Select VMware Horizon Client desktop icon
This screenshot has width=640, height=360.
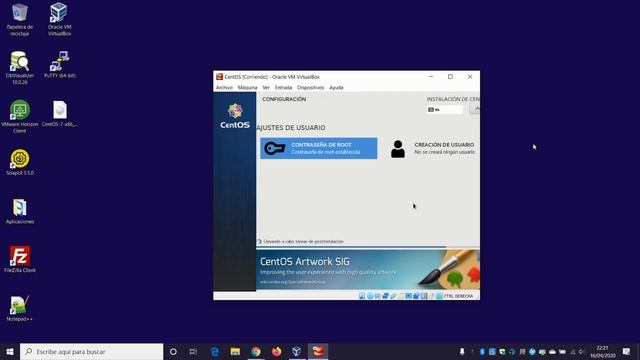tap(20, 116)
